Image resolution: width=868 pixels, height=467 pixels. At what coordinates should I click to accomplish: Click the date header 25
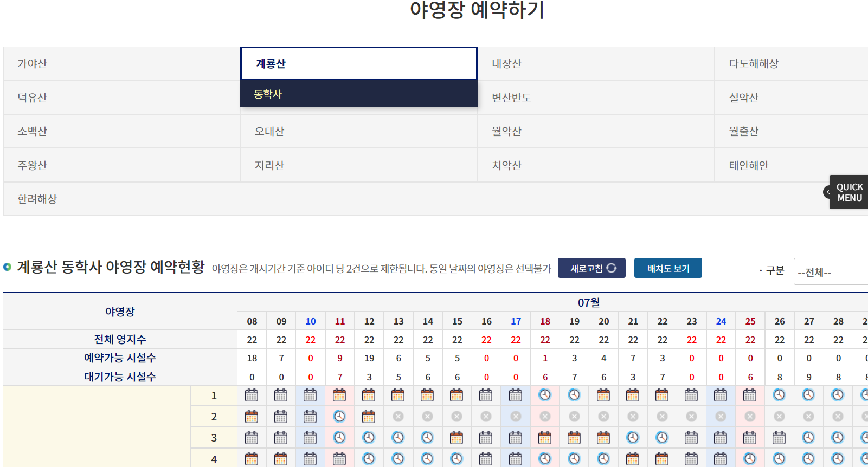(x=750, y=321)
